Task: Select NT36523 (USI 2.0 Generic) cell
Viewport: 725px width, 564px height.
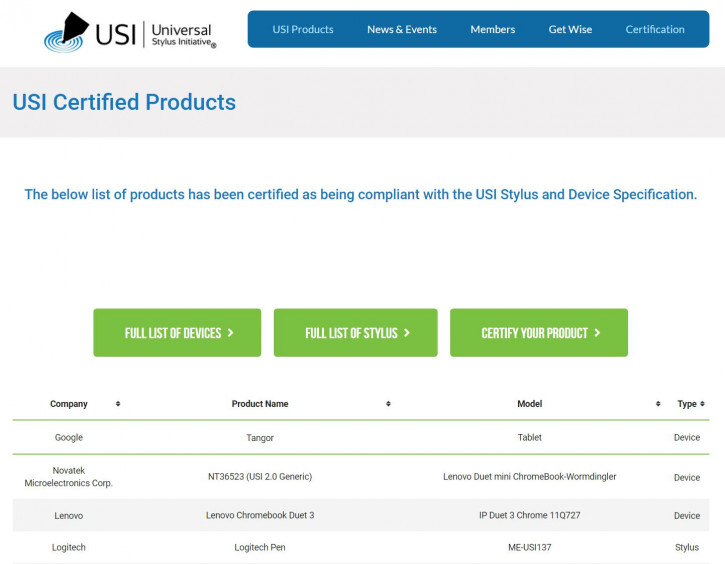Action: coord(260,477)
